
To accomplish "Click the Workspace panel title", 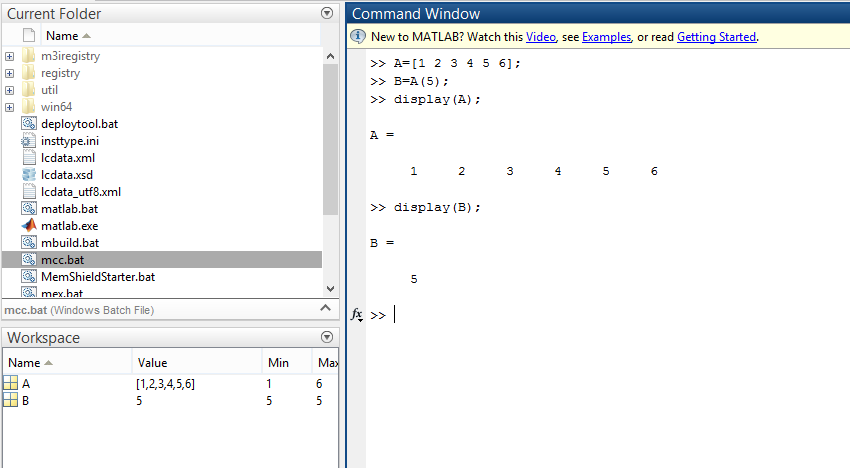I will click(x=43, y=337).
